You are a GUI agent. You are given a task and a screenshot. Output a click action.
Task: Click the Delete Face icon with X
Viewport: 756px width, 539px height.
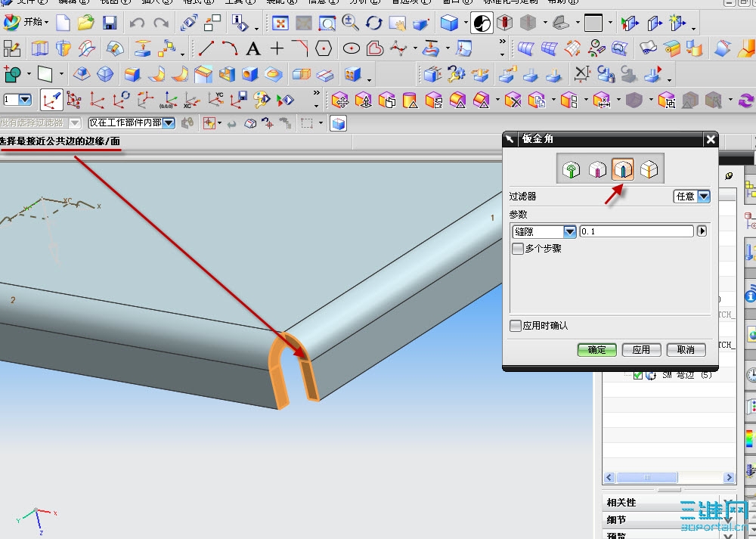513,101
